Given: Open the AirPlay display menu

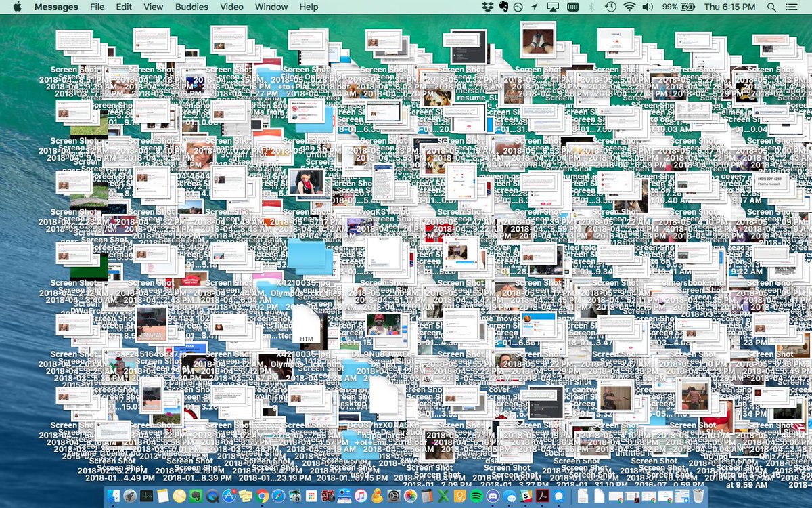Looking at the screenshot, I should [553, 7].
